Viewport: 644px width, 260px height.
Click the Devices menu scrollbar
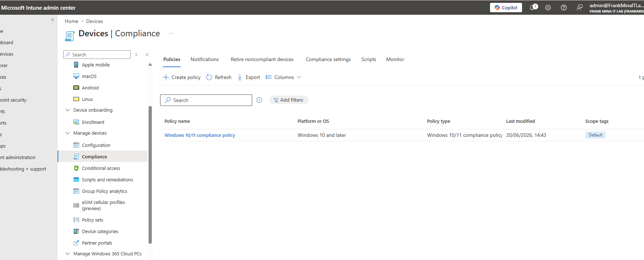coord(150,175)
